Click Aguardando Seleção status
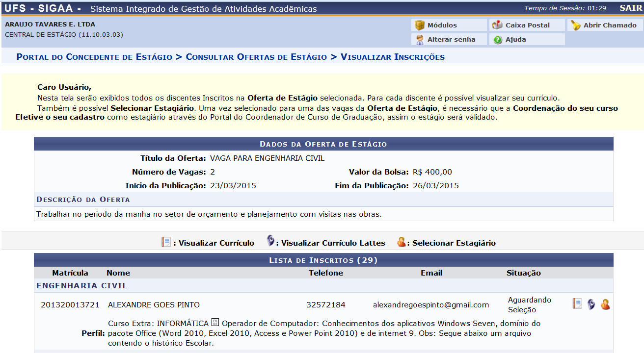644x353 pixels. pyautogui.click(x=530, y=305)
